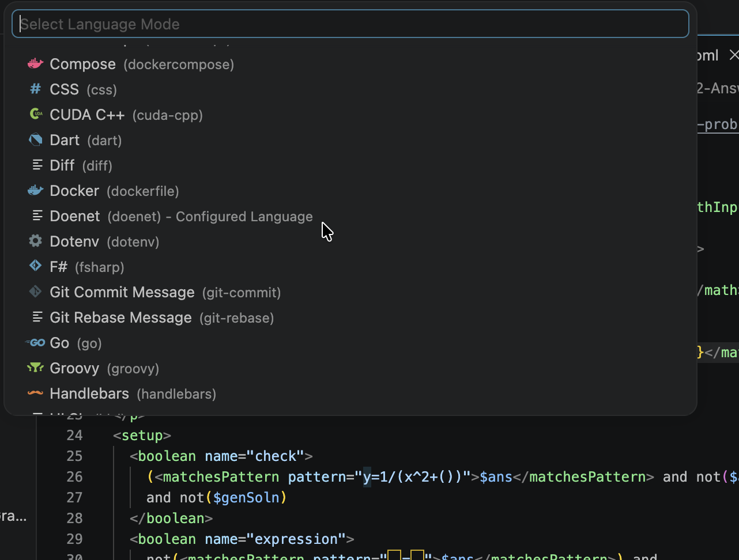The width and height of the screenshot is (739, 560).
Task: Click closing </boolean> tag on line 28
Action: point(171,518)
